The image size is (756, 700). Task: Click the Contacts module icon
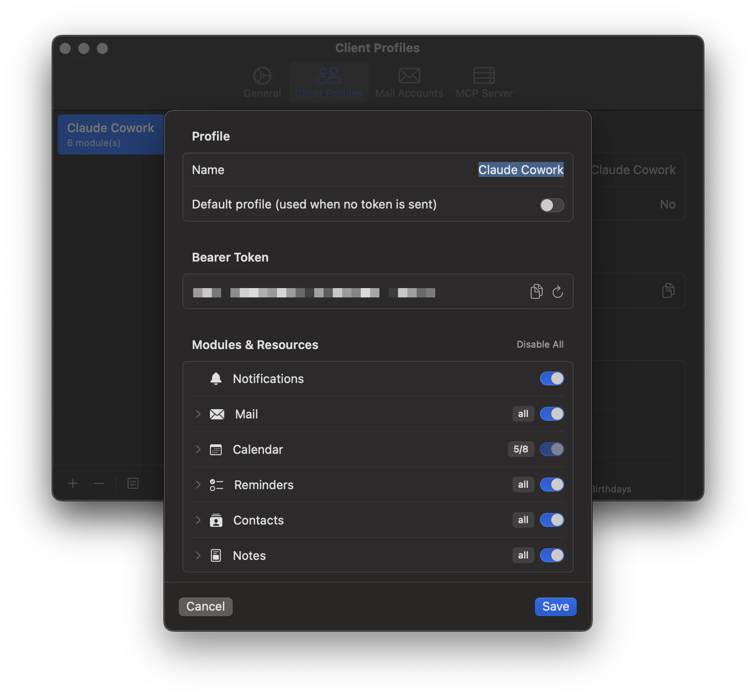pyautogui.click(x=216, y=520)
